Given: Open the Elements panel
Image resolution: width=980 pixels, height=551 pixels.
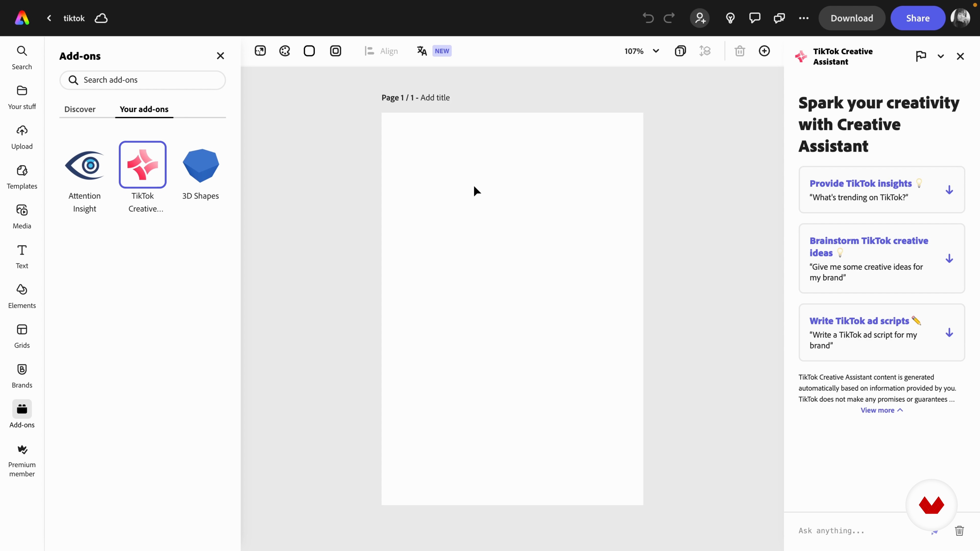Looking at the screenshot, I should tap(22, 297).
